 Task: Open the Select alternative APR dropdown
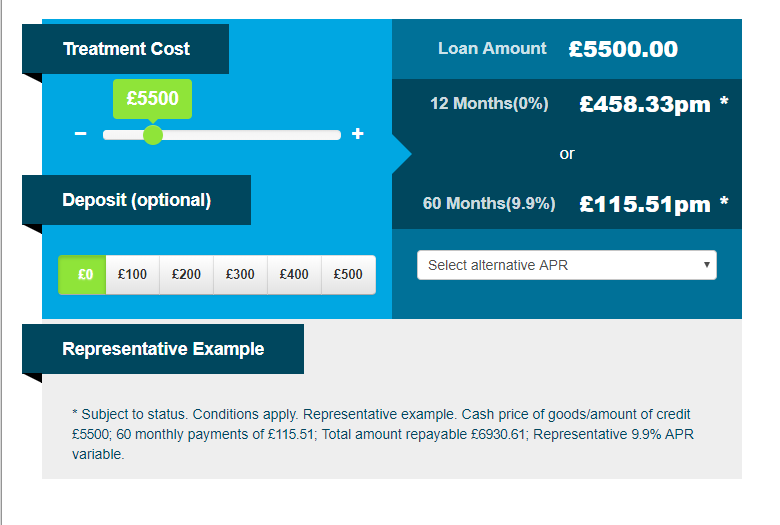coord(566,265)
